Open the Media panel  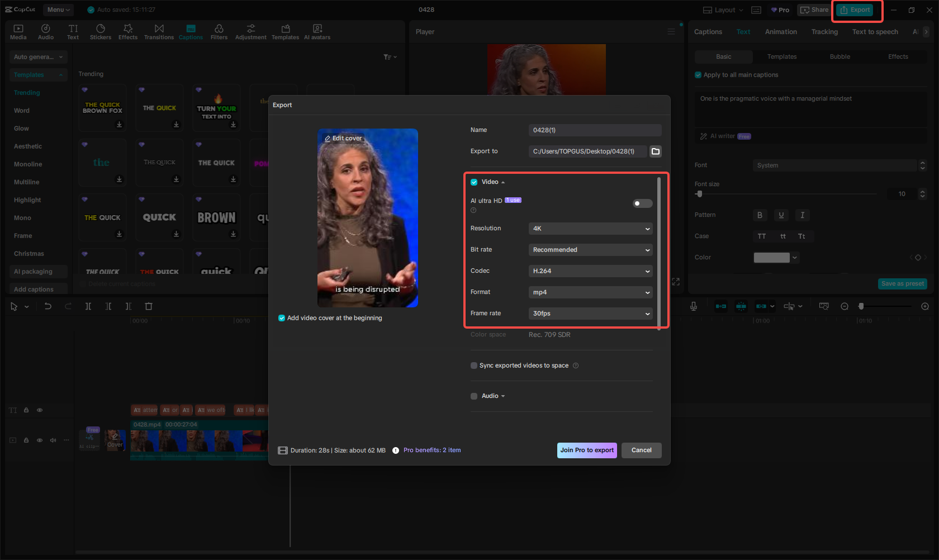[x=18, y=31]
